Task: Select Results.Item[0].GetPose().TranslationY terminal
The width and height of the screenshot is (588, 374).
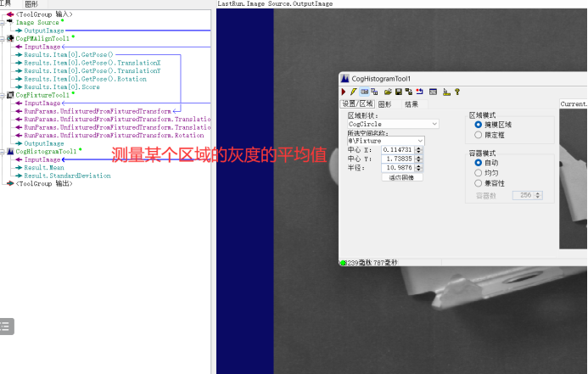Action: click(92, 71)
